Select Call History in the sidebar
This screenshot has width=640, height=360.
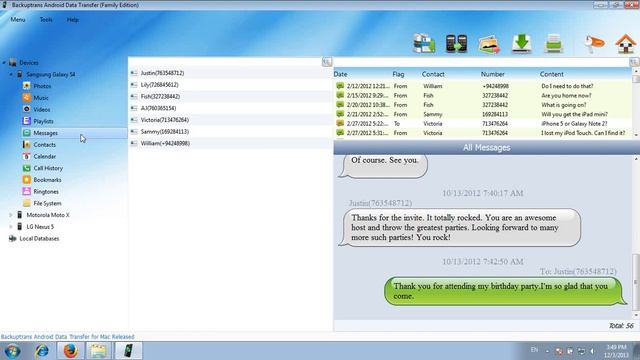point(48,168)
